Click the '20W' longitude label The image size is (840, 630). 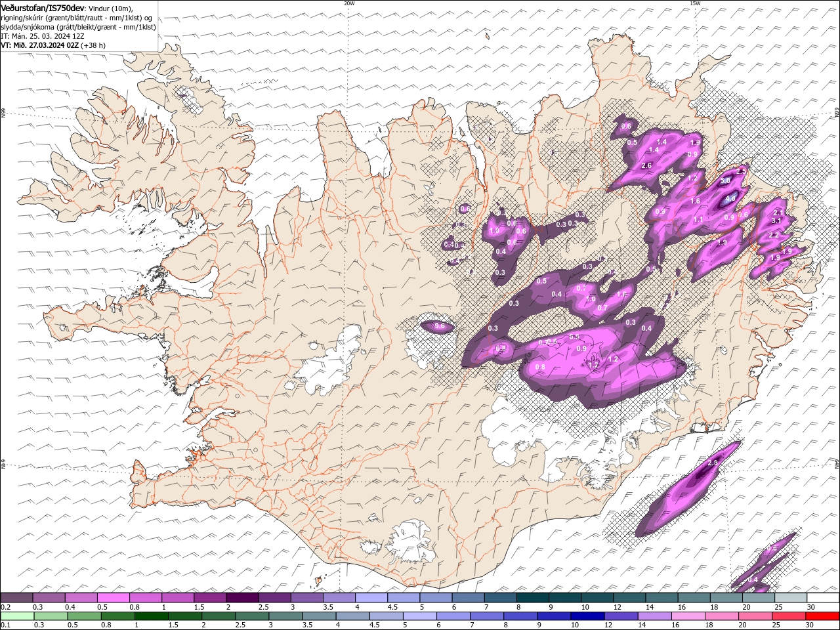click(x=349, y=3)
